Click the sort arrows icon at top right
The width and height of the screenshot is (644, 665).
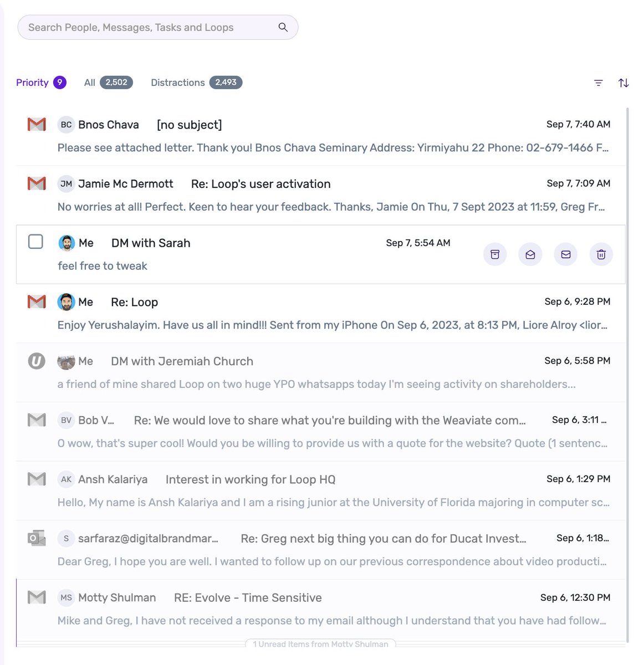(623, 83)
